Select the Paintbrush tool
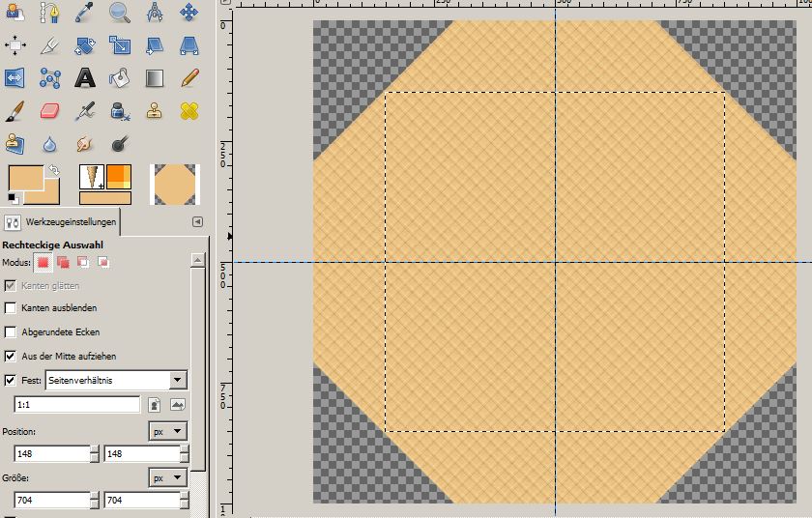The image size is (812, 518). (x=15, y=111)
